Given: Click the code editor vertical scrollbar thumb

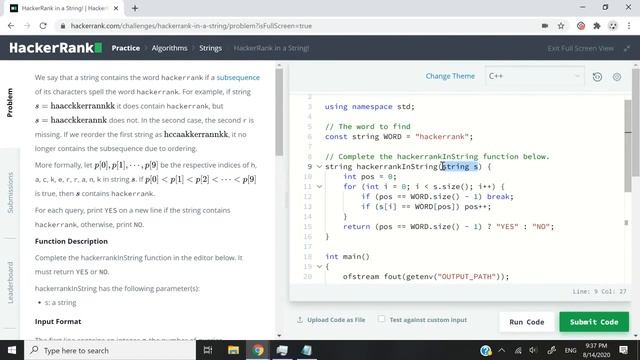Looking at the screenshot, I should pyautogui.click(x=628, y=146).
